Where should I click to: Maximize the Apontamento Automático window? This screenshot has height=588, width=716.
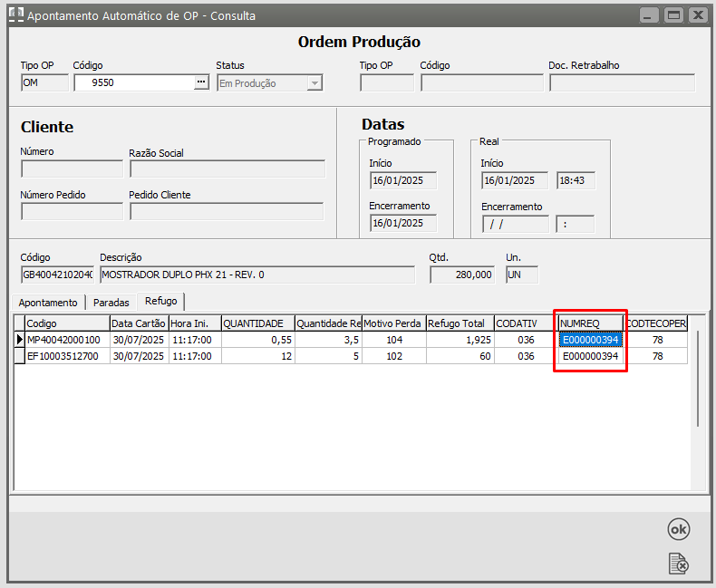pyautogui.click(x=672, y=15)
